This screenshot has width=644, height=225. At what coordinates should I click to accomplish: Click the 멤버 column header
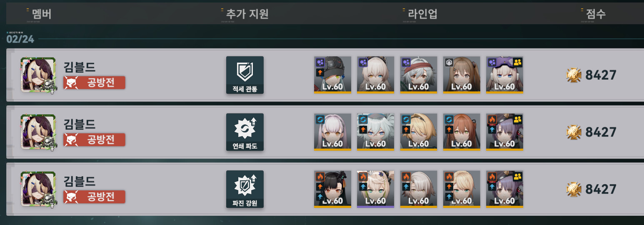[42, 14]
